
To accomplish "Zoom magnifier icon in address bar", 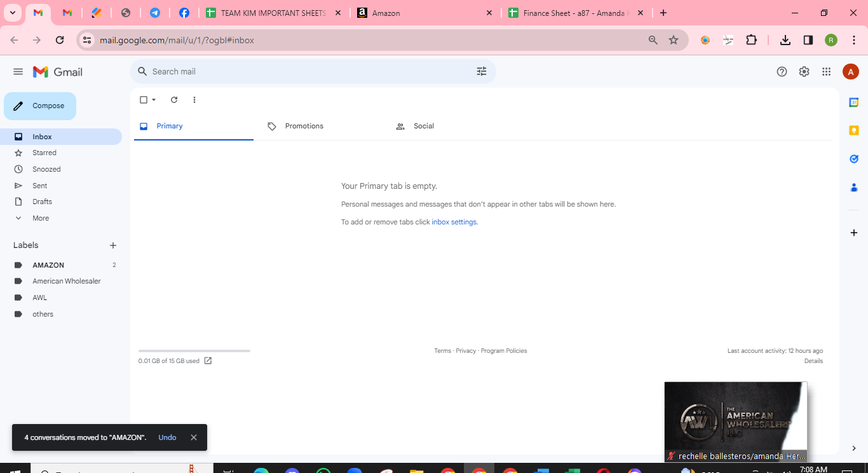I will 653,40.
